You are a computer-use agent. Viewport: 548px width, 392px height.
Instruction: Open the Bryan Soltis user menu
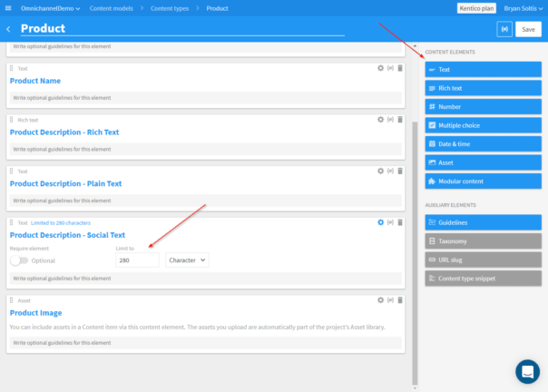click(x=524, y=8)
